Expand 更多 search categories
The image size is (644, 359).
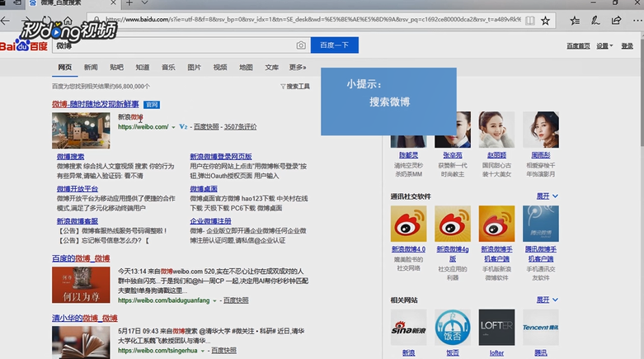(x=298, y=67)
